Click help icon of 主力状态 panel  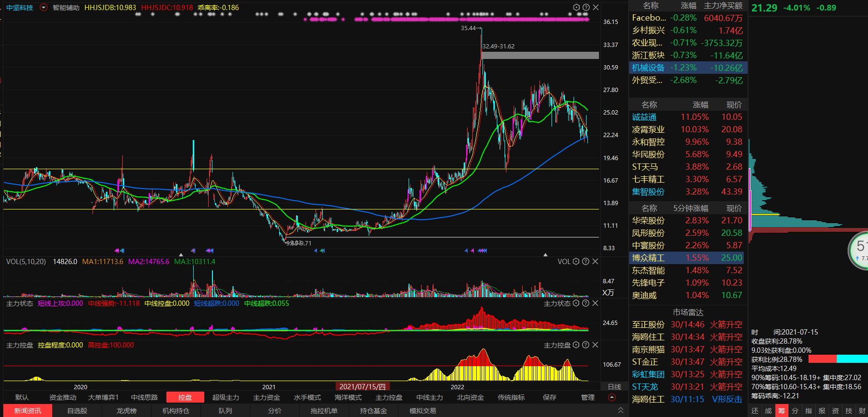click(586, 303)
